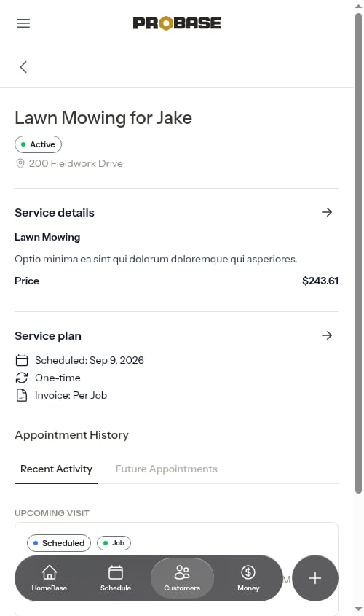Open the Schedule navigation item
The height and width of the screenshot is (616, 364).
pos(116,578)
